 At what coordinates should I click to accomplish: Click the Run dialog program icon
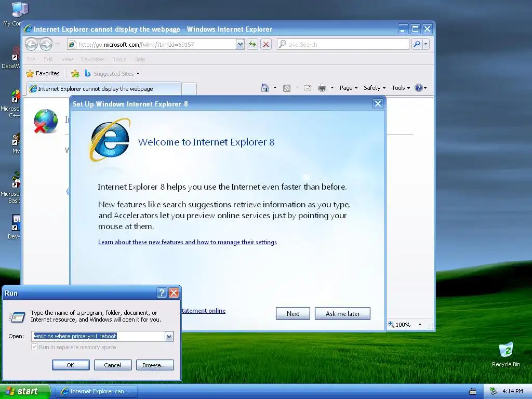click(17, 317)
